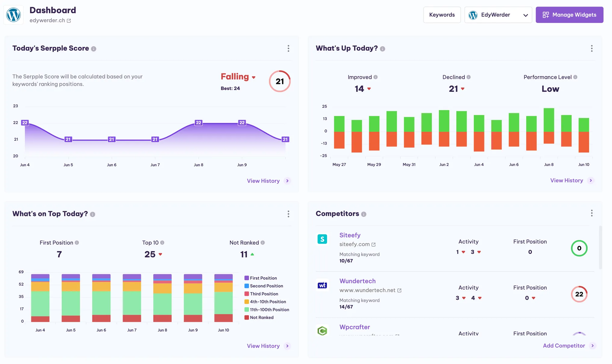Toggle the 11th-100th Position legend entry
This screenshot has width=612, height=364.
(267, 309)
